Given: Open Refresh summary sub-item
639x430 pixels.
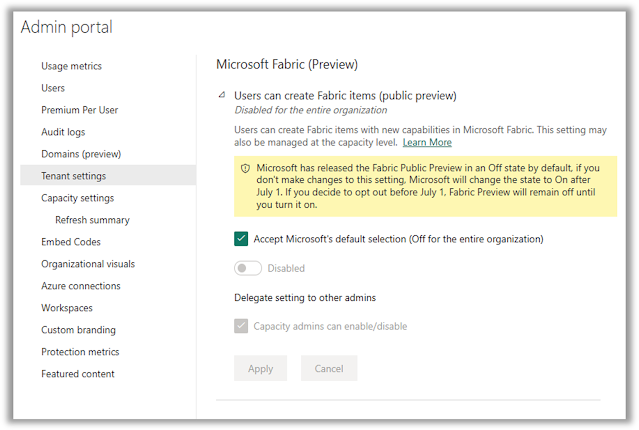Looking at the screenshot, I should pos(92,220).
